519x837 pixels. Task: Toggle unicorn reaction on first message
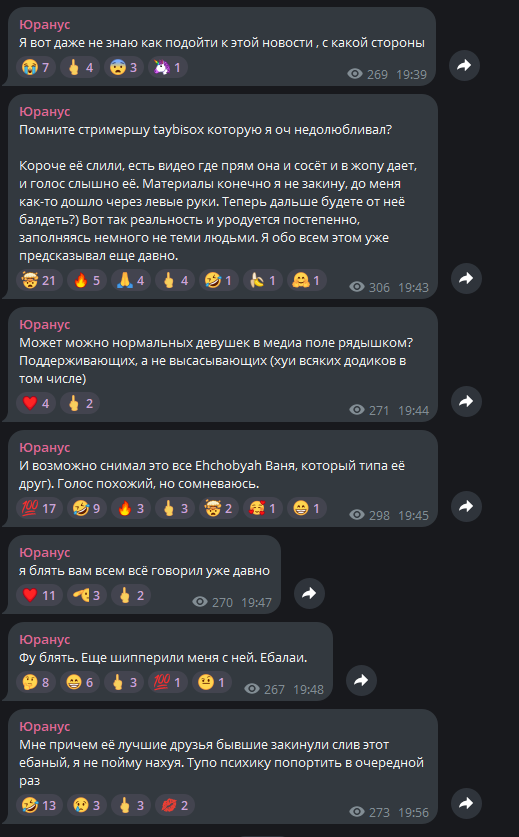pos(168,68)
